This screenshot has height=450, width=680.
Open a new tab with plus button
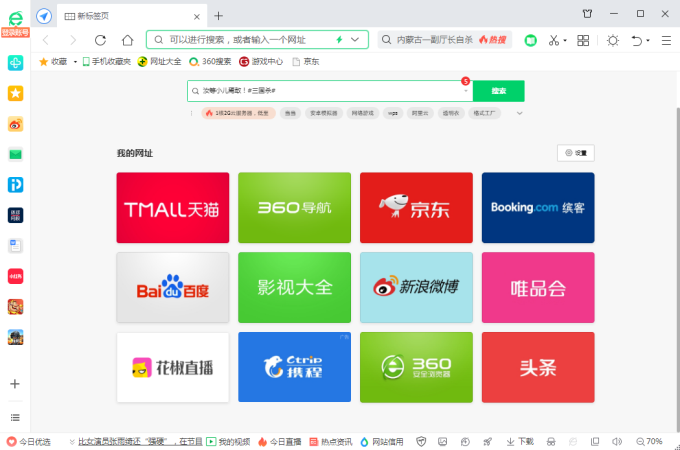click(x=219, y=16)
